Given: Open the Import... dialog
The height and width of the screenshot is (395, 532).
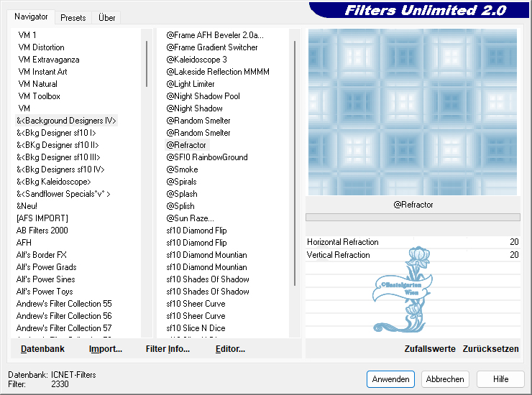Looking at the screenshot, I should point(106,349).
